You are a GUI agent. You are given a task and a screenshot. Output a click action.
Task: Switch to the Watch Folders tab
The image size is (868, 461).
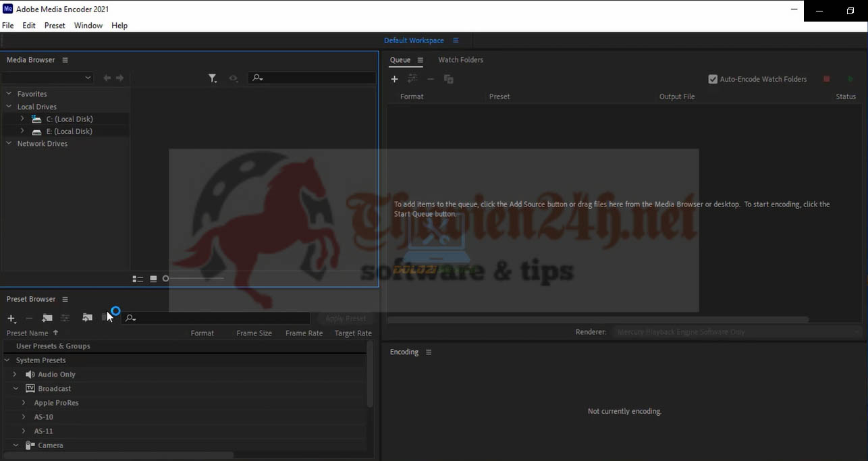461,60
